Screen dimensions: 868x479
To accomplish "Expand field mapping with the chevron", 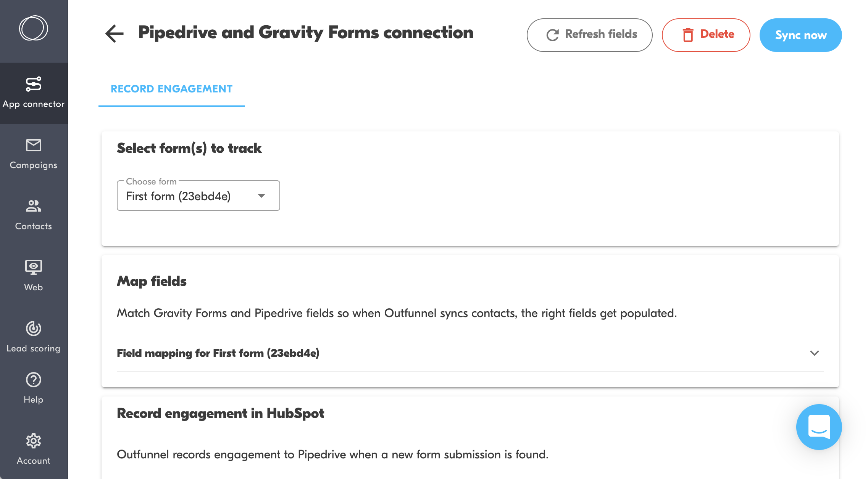I will [x=815, y=353].
